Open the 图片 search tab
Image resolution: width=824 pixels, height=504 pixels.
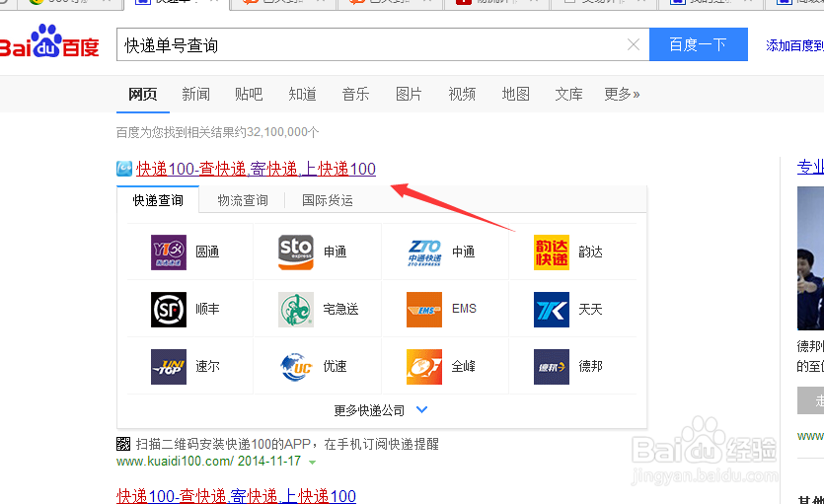pyautogui.click(x=409, y=94)
